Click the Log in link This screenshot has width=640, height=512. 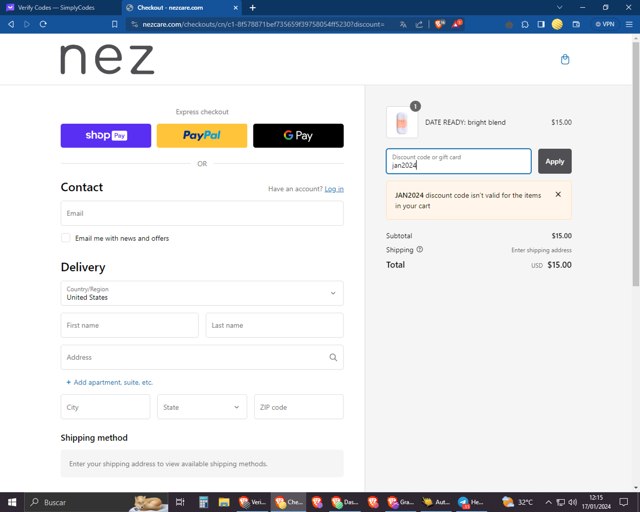tap(334, 189)
